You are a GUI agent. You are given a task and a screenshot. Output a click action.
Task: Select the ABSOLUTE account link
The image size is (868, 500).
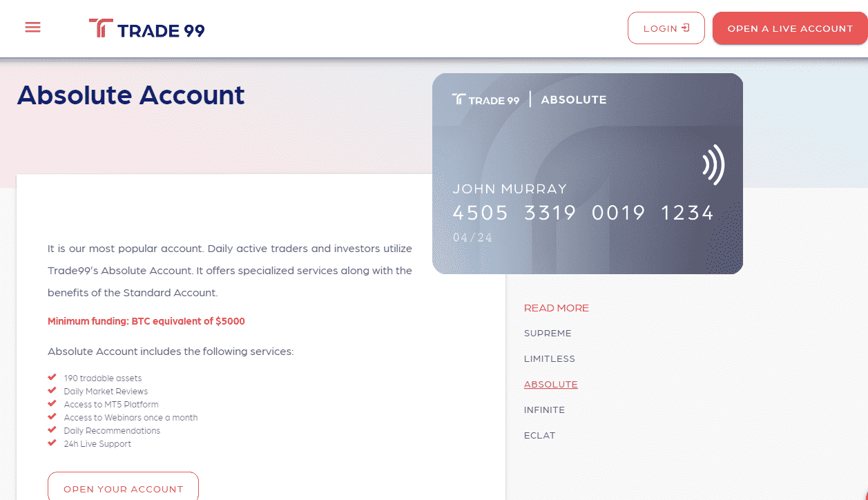[551, 384]
